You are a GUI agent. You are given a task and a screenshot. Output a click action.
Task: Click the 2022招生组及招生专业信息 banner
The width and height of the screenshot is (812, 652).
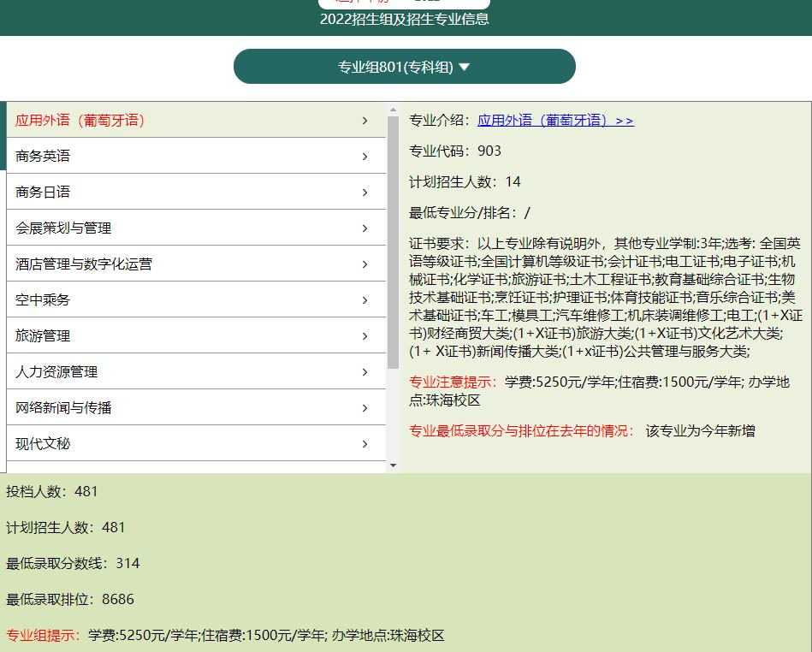click(x=404, y=18)
